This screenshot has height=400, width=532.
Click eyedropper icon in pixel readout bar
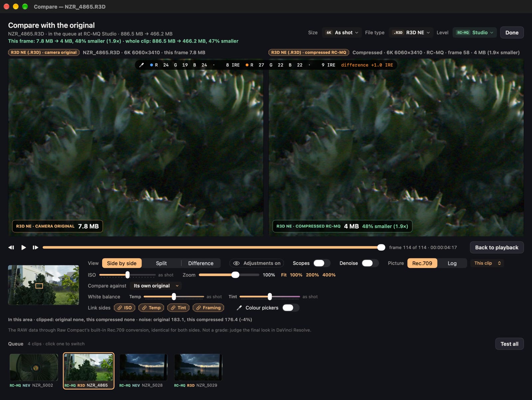[x=142, y=65]
